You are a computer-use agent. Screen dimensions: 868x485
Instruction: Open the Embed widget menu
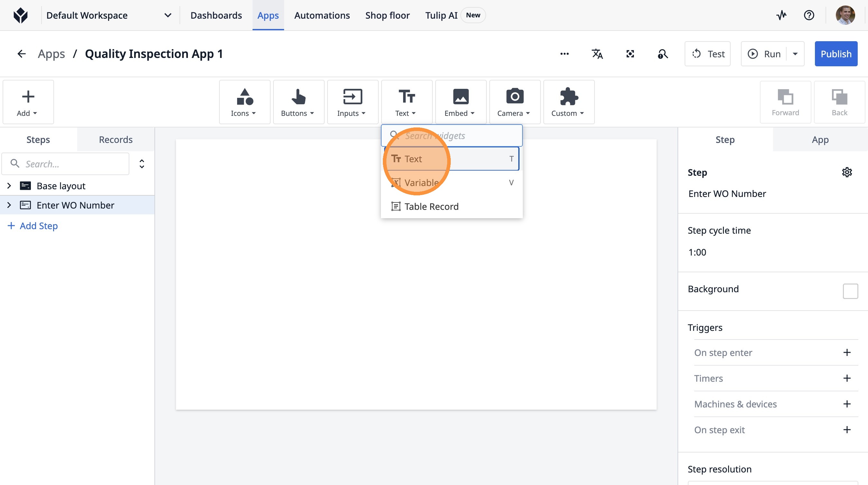click(x=460, y=102)
